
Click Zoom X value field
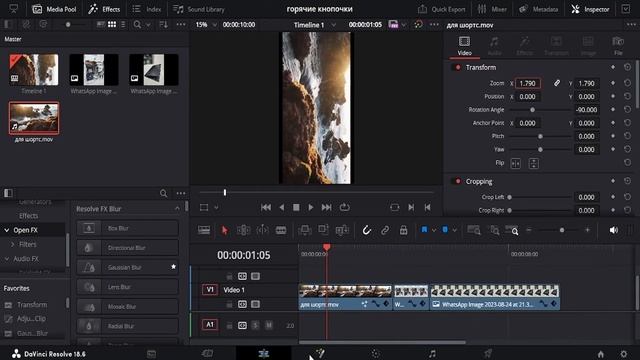click(x=528, y=83)
